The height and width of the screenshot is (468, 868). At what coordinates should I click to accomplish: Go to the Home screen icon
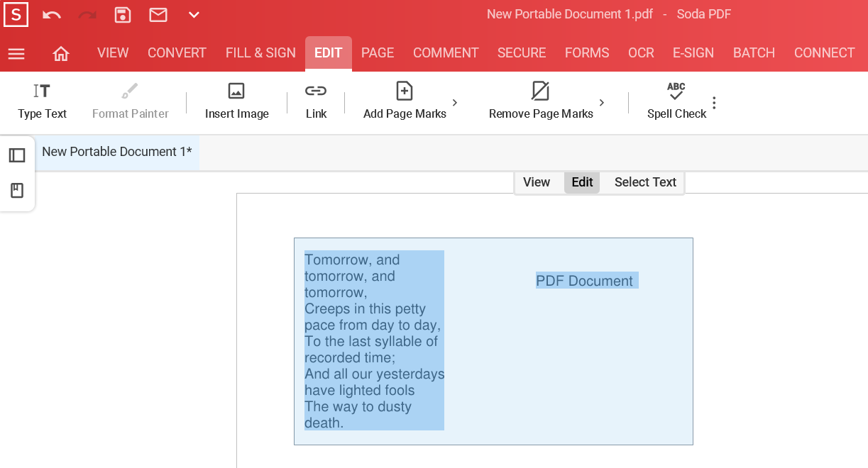click(61, 53)
